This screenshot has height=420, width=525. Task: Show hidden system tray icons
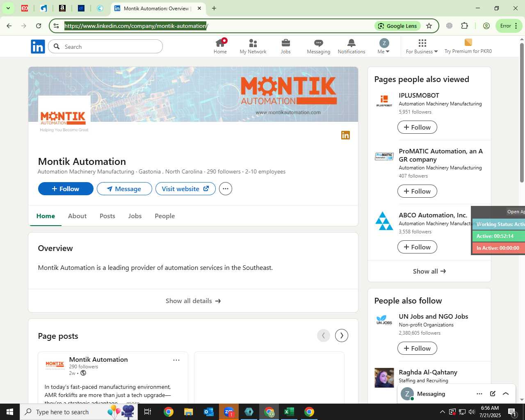[442, 412]
